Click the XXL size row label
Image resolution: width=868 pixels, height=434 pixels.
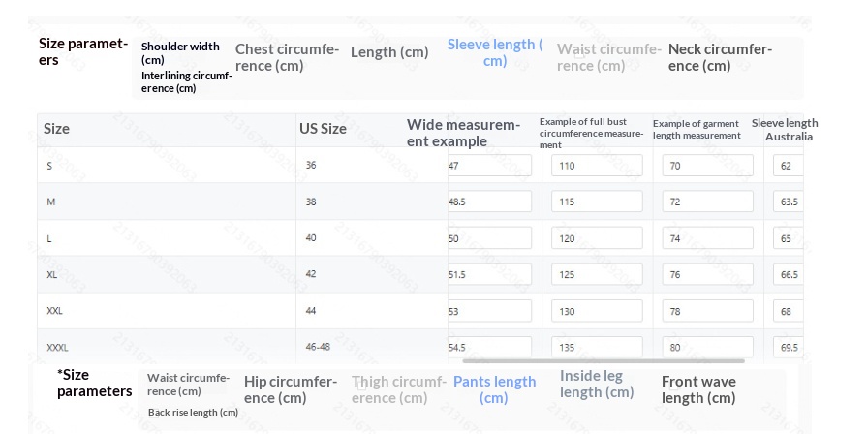click(55, 311)
